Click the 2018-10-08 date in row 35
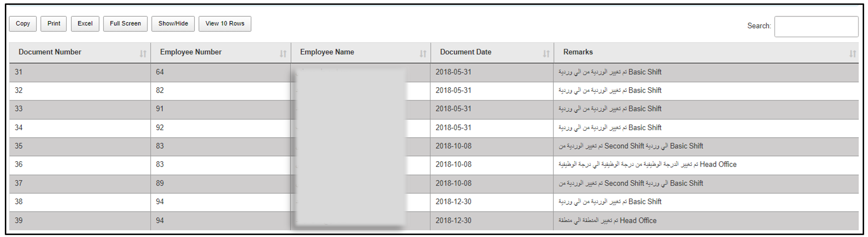Screen dimensions: 868x237 (x=453, y=146)
